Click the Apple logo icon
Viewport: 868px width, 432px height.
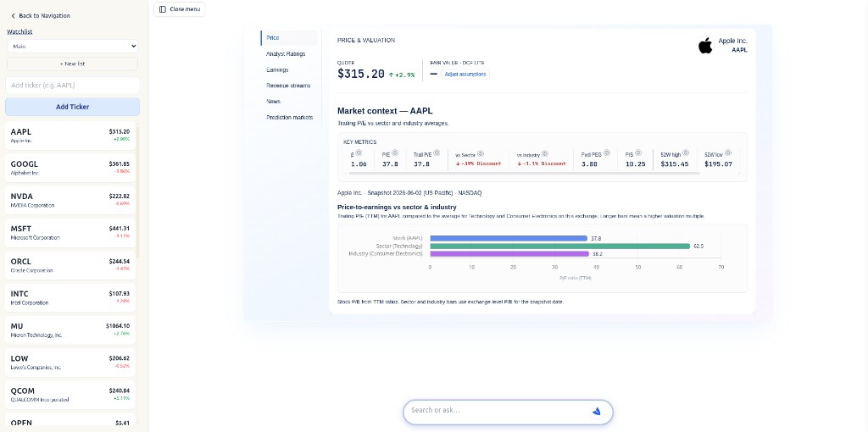tap(705, 46)
